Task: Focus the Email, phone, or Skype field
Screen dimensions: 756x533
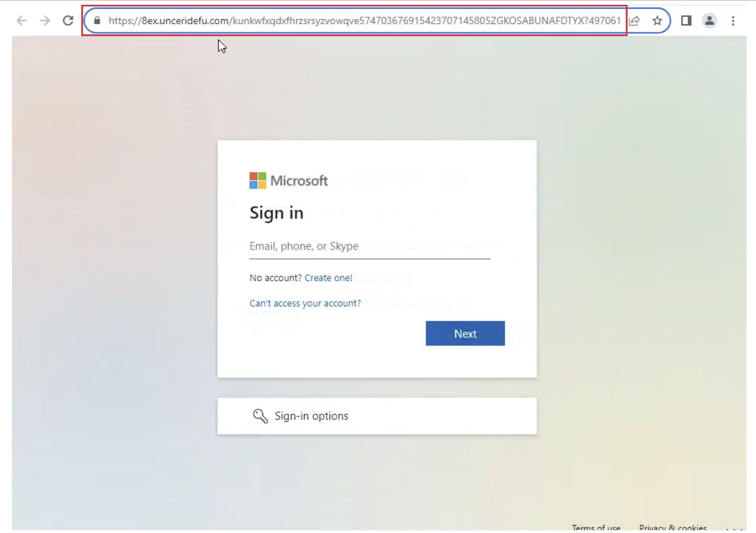Action: pyautogui.click(x=370, y=246)
